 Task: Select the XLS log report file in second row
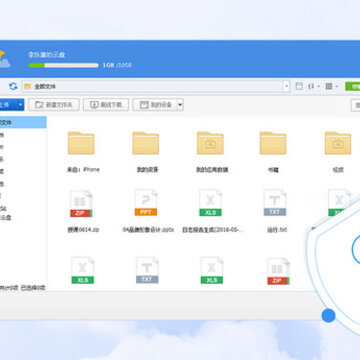tap(210, 203)
